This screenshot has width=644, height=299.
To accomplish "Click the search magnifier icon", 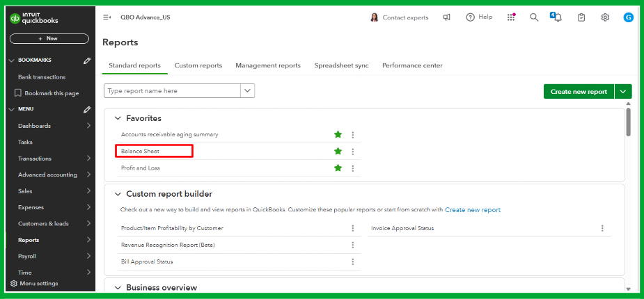I will pos(534,17).
